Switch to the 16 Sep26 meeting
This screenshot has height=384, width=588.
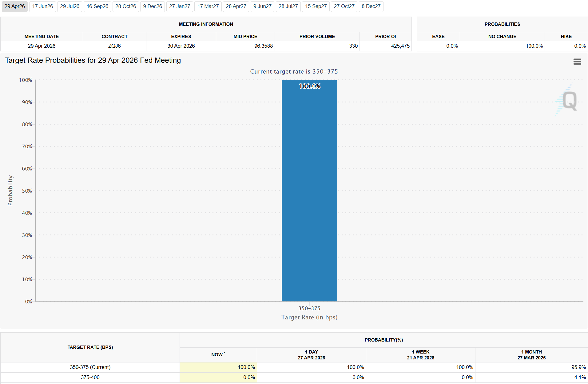pos(97,6)
